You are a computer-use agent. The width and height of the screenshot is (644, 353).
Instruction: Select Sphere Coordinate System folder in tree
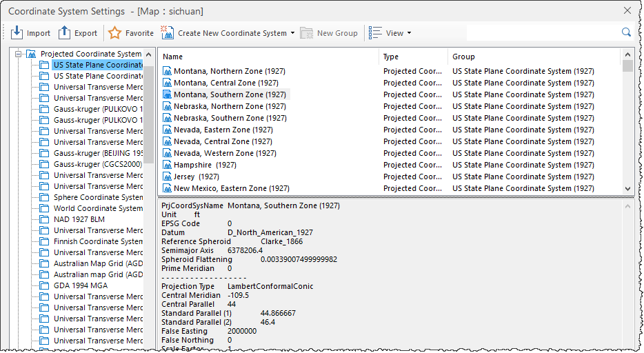pyautogui.click(x=98, y=197)
